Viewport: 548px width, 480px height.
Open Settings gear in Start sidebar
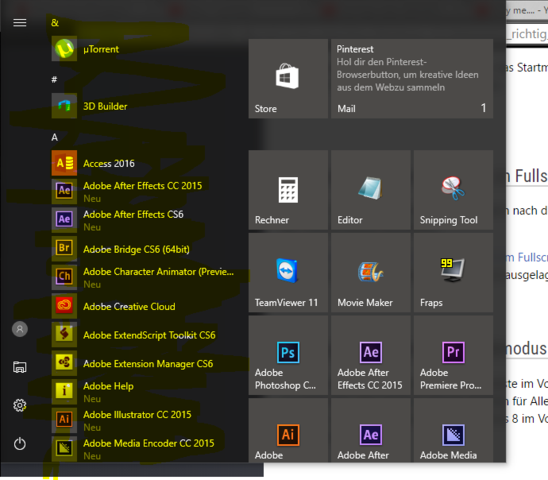(20, 405)
